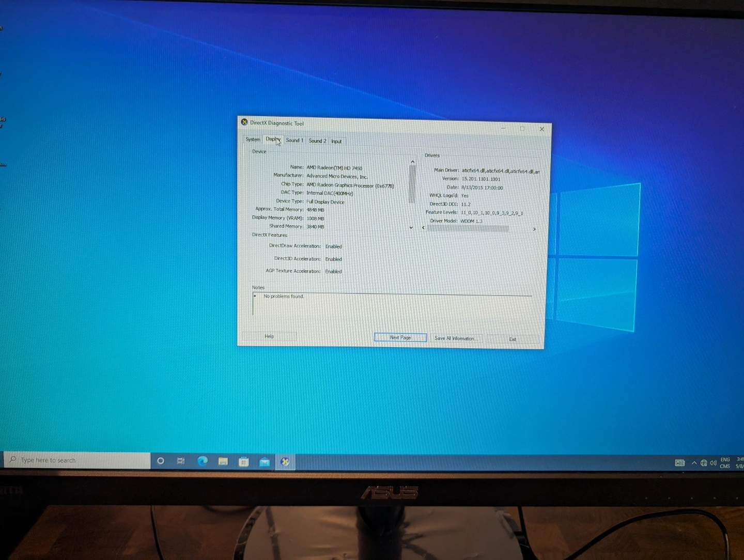Image resolution: width=744 pixels, height=560 pixels.
Task: Open the network status tray icon
Action: (704, 463)
